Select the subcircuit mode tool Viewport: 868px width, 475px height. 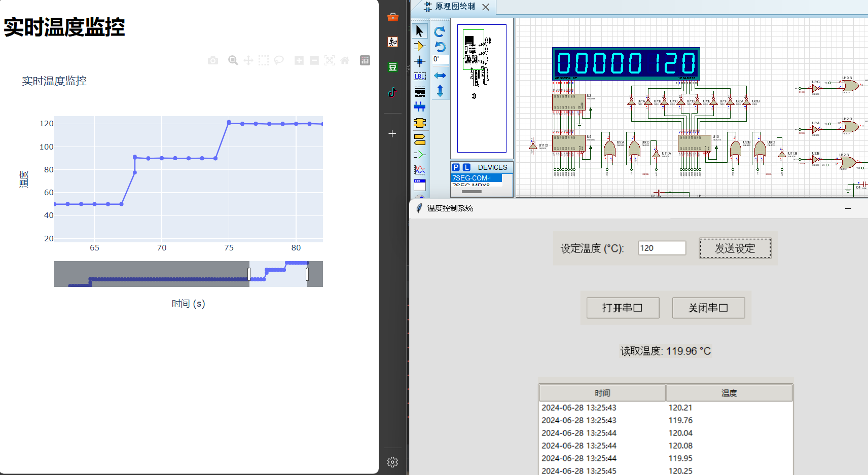(420, 123)
